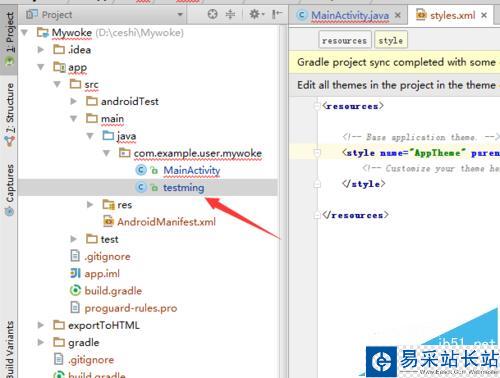Click the hide Project panel icon
Viewport: 500px width, 378px height.
[x=277, y=14]
